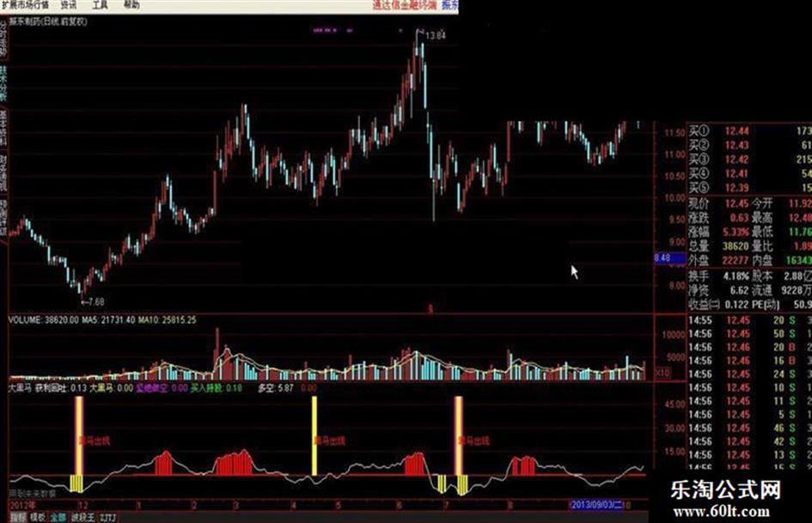Image resolution: width=812 pixels, height=523 pixels.
Task: Click the MA5: 21731.40 value
Action: [x=108, y=320]
